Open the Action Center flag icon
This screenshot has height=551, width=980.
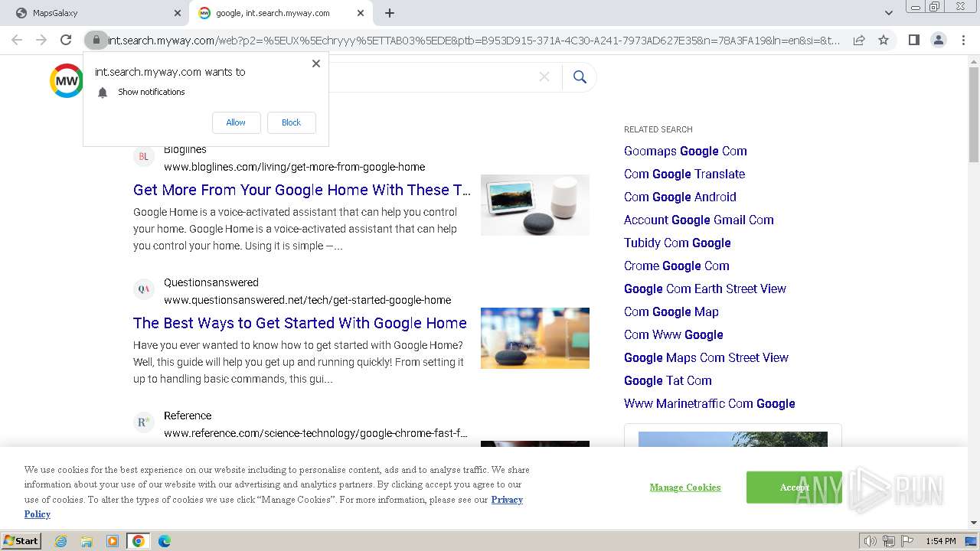point(907,541)
